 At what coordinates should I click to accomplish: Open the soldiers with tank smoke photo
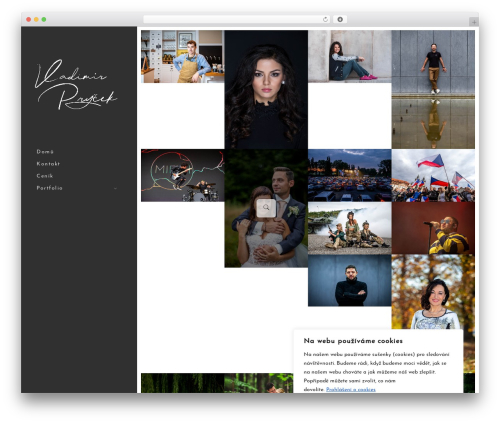(x=350, y=228)
